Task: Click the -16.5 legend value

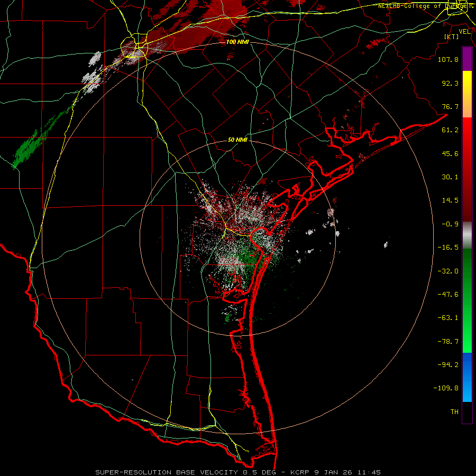Action: [x=448, y=248]
